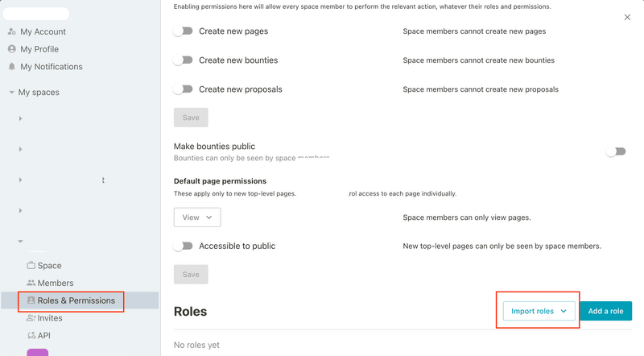Enable the Create new pages toggle
Viewport: 644px width, 356px height.
click(x=183, y=31)
